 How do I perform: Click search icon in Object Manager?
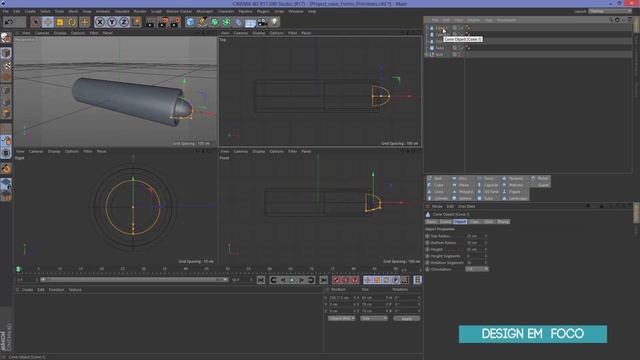click(x=611, y=20)
